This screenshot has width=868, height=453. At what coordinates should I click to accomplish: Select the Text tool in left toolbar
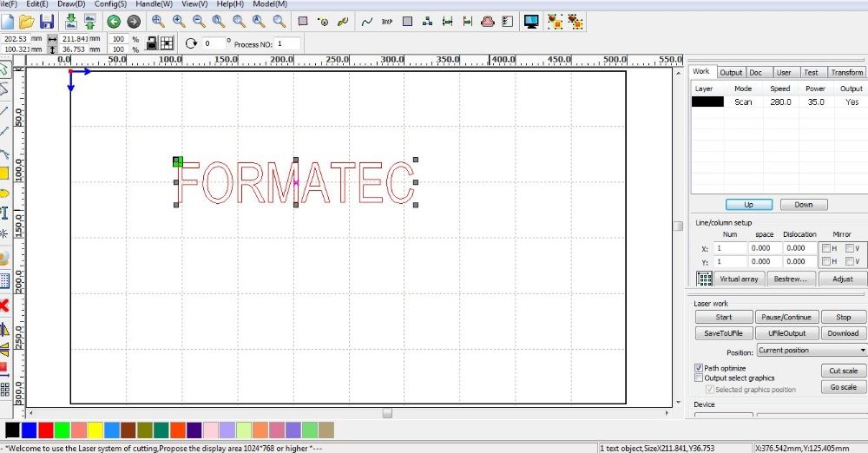coord(3,213)
